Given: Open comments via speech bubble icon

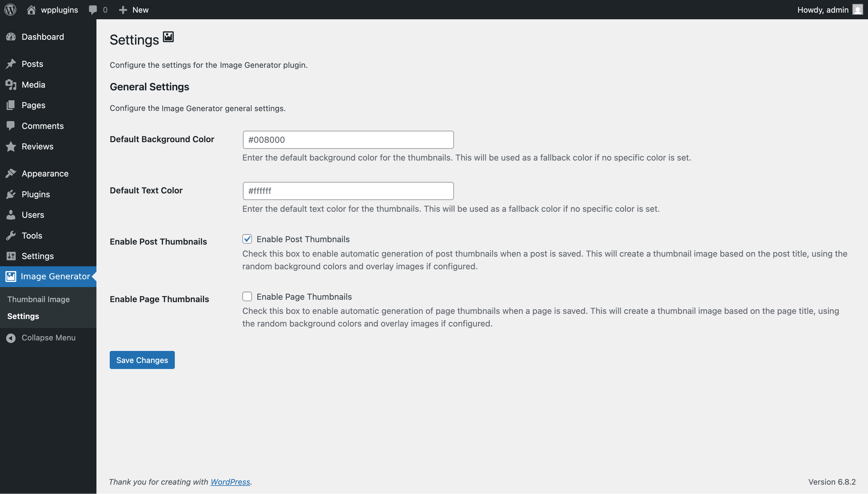Looking at the screenshot, I should click(93, 10).
